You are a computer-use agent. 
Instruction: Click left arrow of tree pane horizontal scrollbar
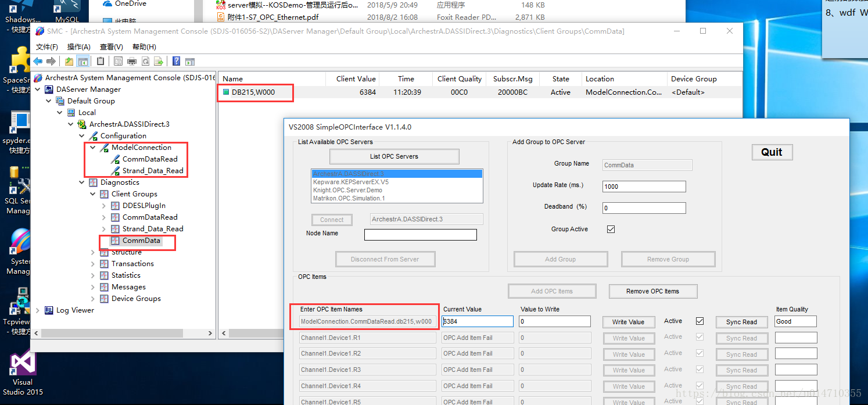[36, 334]
